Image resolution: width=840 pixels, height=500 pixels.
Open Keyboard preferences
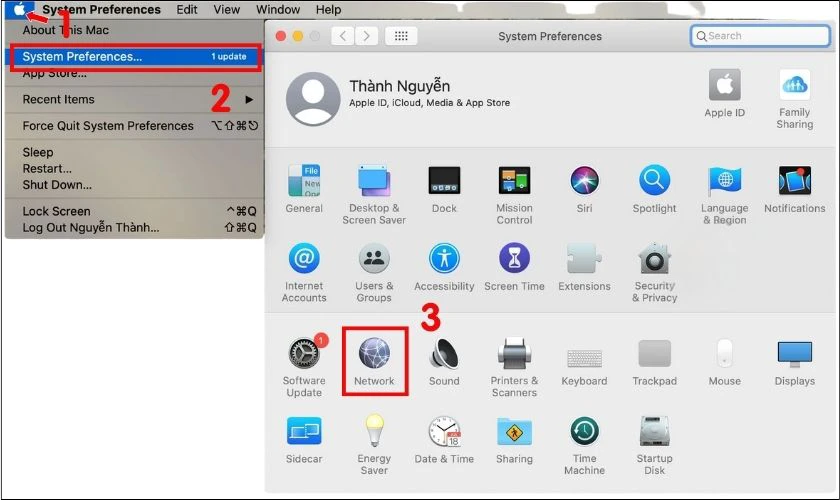click(x=584, y=367)
